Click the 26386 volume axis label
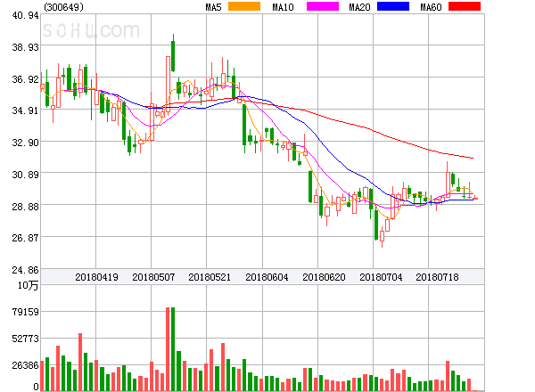 point(25,365)
